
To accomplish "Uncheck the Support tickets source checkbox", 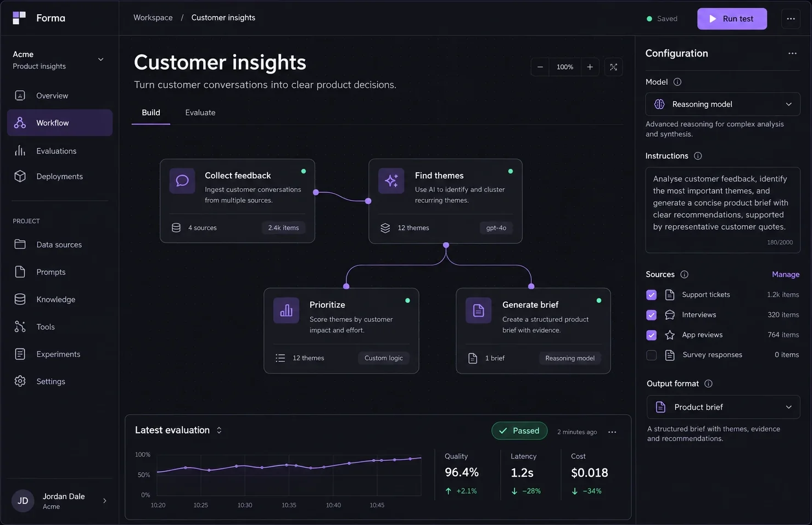I will (x=652, y=295).
